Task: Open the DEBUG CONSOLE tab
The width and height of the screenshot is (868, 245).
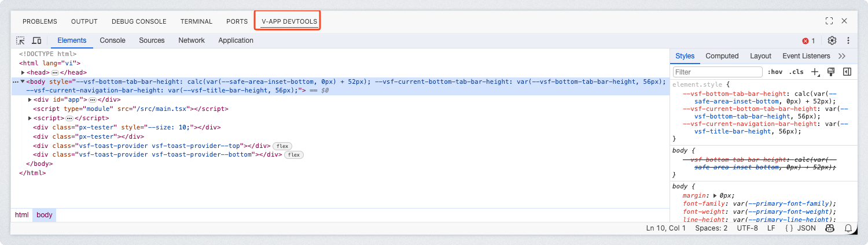Action: tap(139, 21)
